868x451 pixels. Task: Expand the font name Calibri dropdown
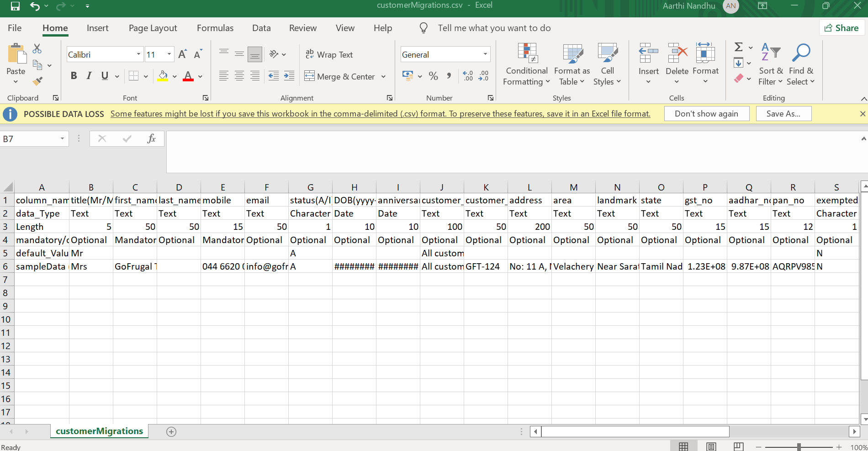click(x=138, y=54)
